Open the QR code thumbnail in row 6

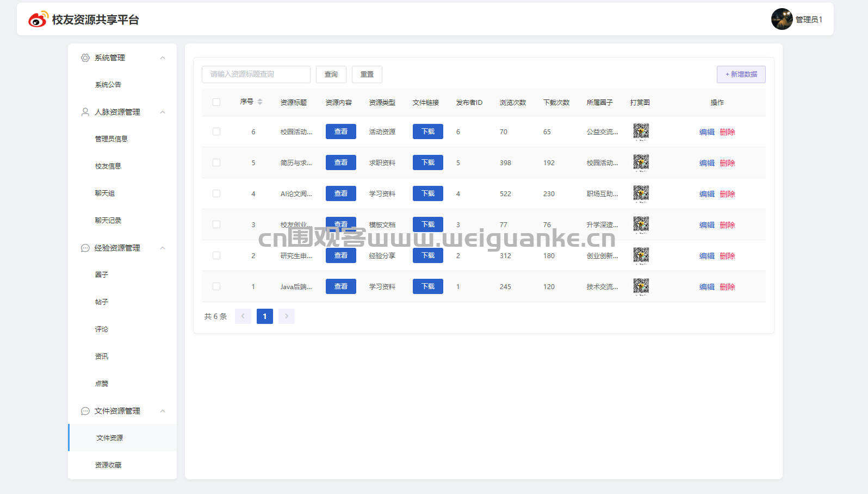[x=641, y=132]
